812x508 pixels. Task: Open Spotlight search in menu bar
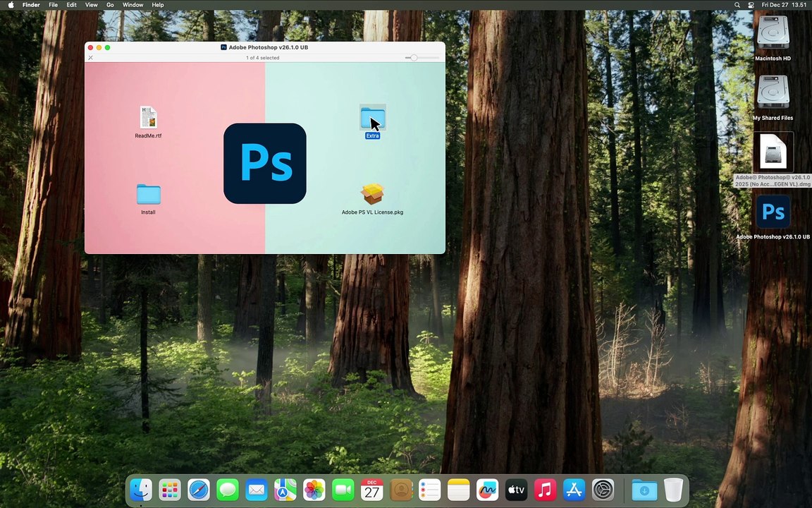pyautogui.click(x=737, y=5)
